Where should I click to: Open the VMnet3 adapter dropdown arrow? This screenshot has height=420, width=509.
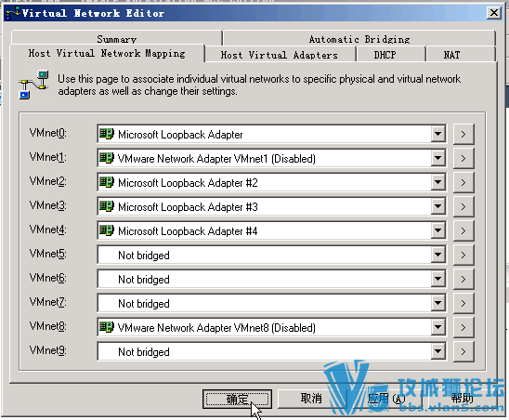point(437,206)
